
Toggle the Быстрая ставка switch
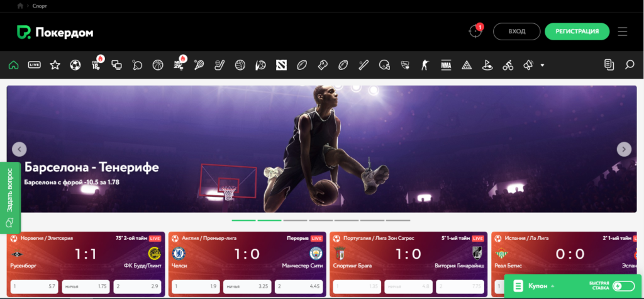tap(623, 286)
